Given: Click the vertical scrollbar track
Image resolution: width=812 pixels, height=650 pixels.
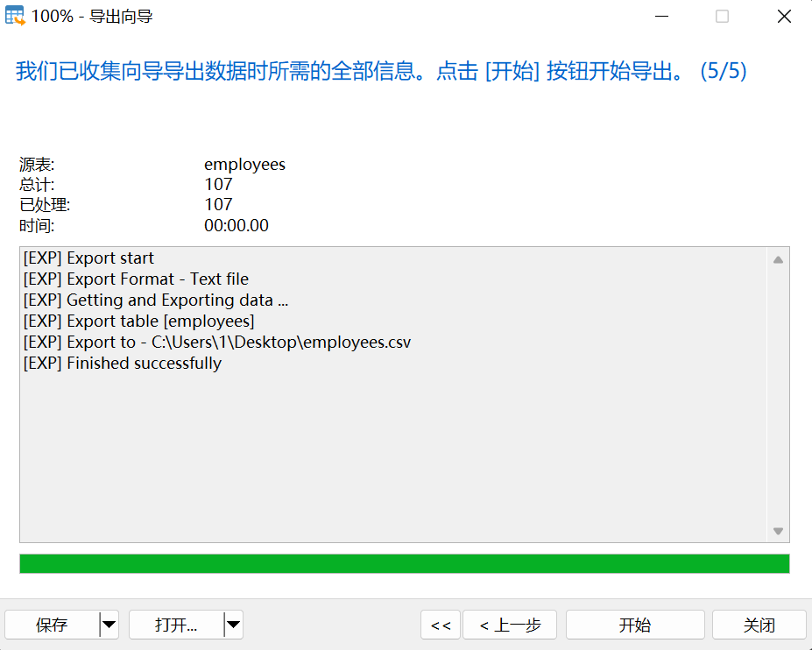Looking at the screenshot, I should [x=776, y=394].
